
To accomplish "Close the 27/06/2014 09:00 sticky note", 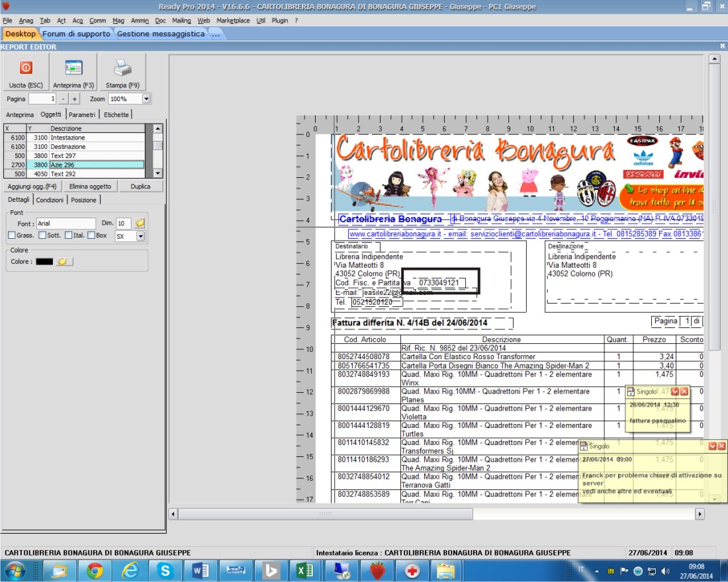I will [x=721, y=446].
